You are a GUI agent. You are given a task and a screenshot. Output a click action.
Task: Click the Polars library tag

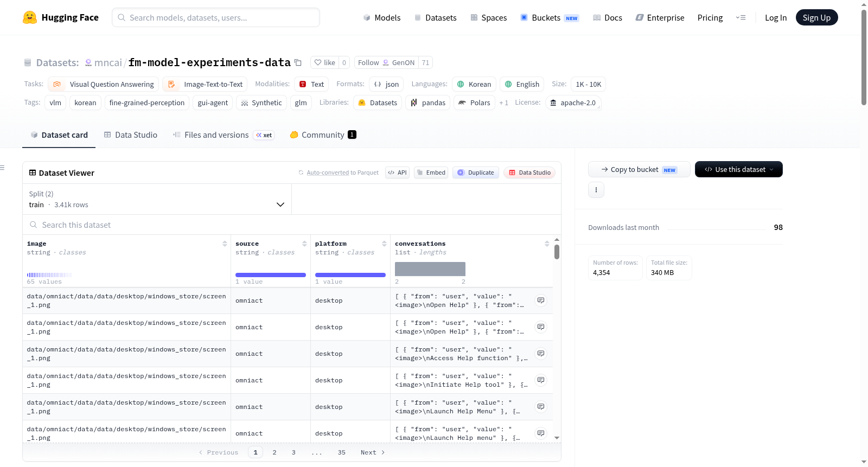pos(474,103)
